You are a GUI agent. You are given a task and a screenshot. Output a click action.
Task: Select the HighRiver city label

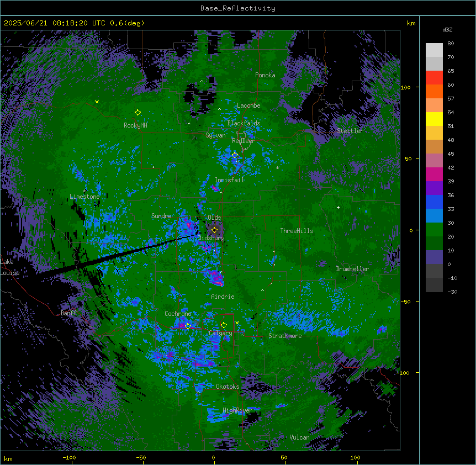pyautogui.click(x=237, y=410)
